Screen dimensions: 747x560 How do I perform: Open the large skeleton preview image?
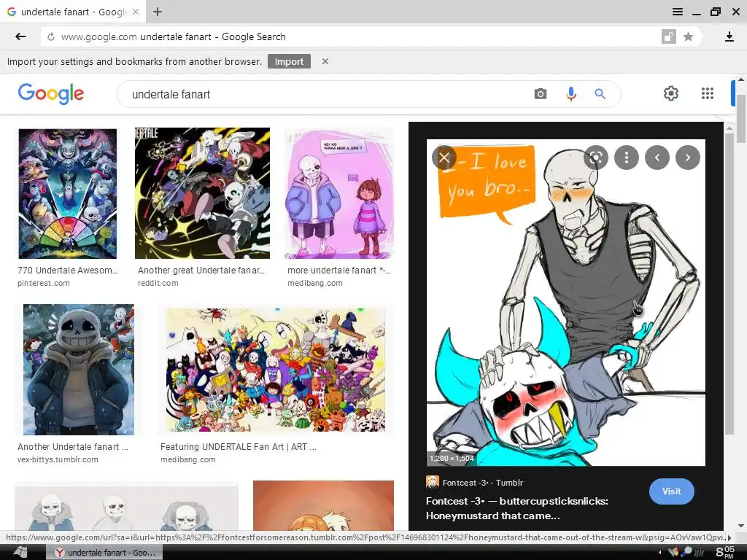tap(565, 303)
